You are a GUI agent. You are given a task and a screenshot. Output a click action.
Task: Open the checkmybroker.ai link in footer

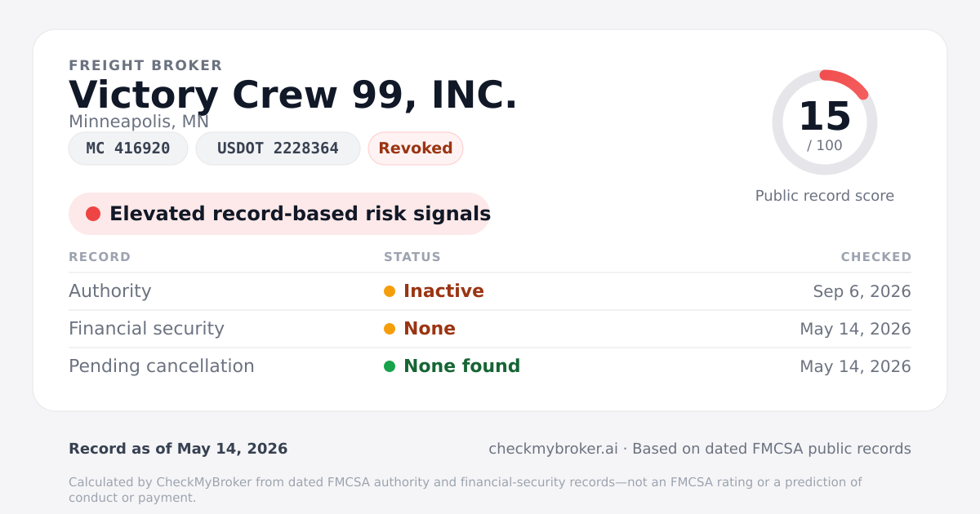[553, 449]
